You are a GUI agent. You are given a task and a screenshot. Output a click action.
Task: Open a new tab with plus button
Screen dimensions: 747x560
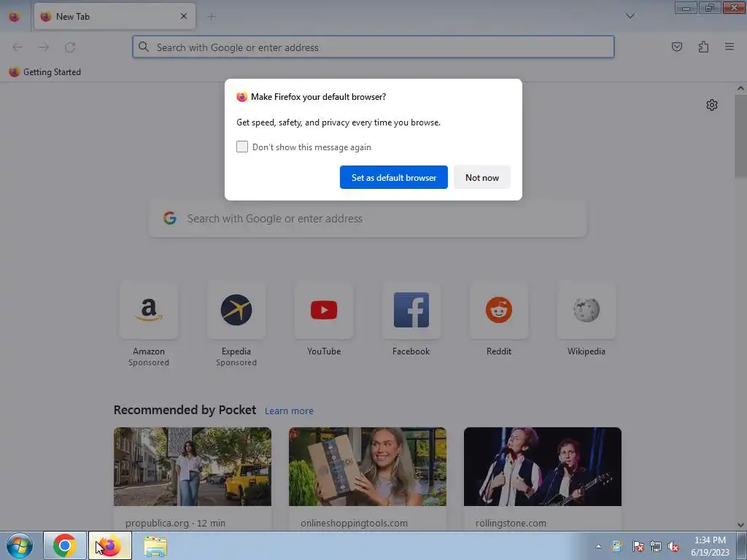(x=211, y=17)
